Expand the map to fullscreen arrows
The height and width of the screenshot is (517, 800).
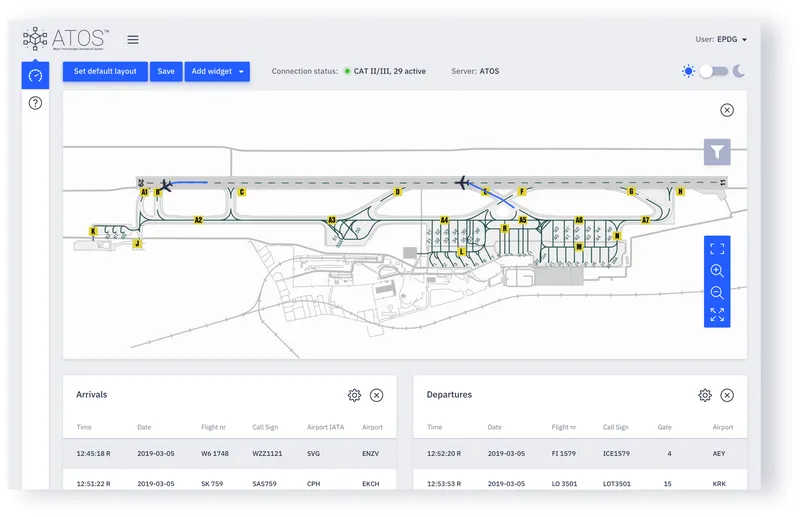(717, 314)
